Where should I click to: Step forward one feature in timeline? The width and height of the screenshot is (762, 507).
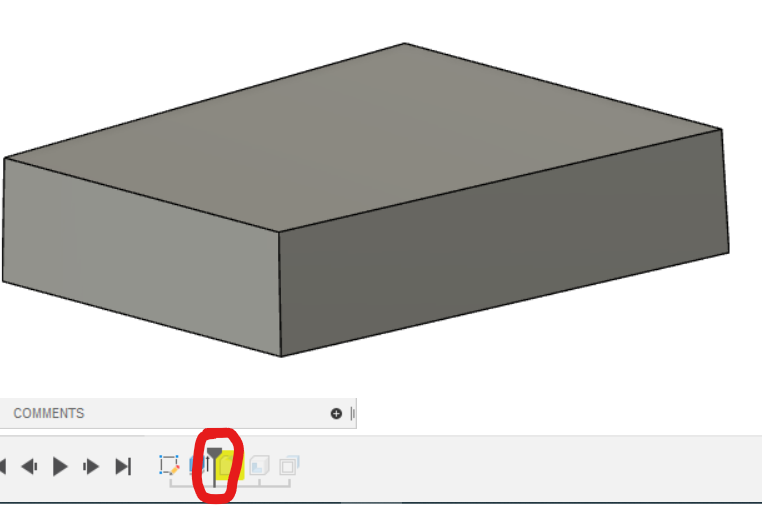click(x=91, y=466)
